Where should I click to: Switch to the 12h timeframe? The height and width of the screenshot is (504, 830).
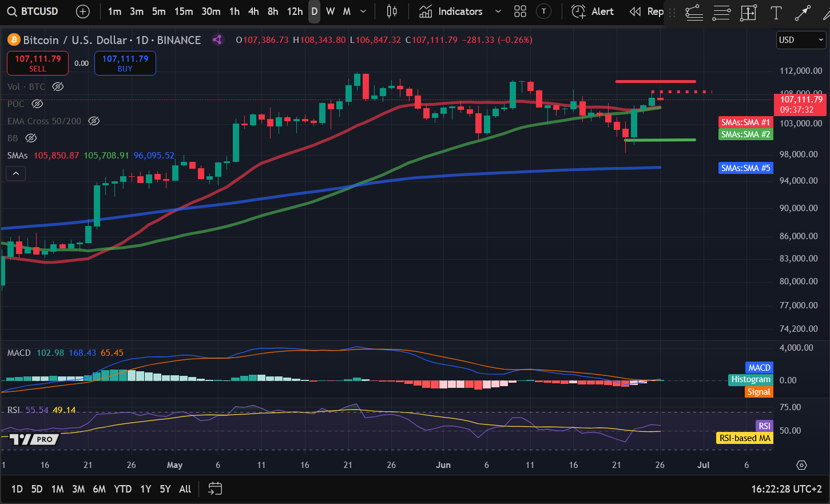[x=295, y=11]
